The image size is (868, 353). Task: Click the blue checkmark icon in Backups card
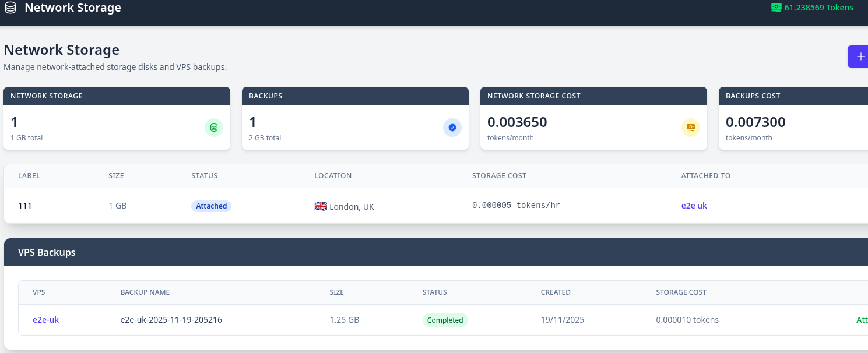(452, 128)
